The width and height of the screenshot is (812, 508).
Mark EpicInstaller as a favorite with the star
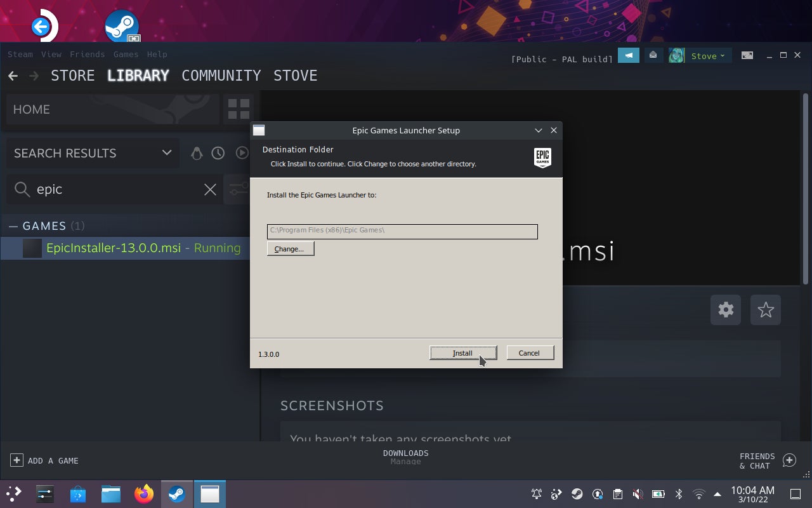[766, 310]
